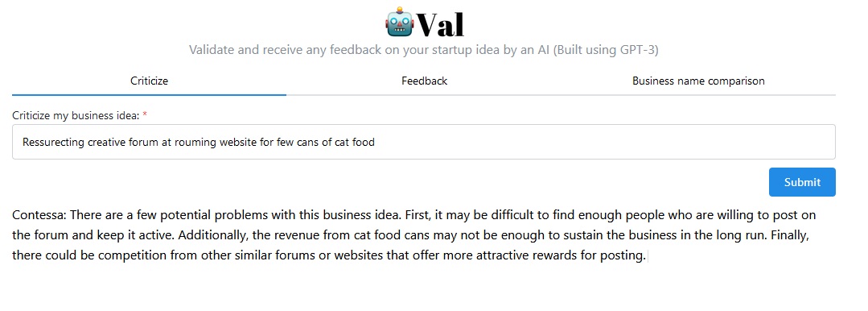
Task: Switch to the Feedback tab
Action: pos(424,81)
